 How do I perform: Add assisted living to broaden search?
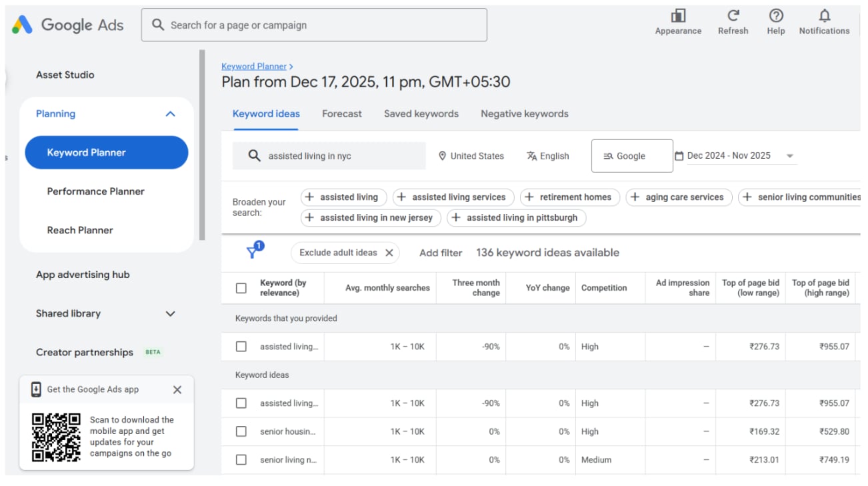[x=343, y=197]
